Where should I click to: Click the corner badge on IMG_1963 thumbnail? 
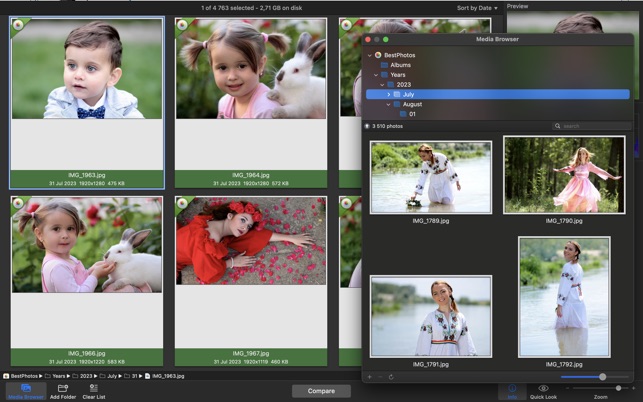click(17, 26)
